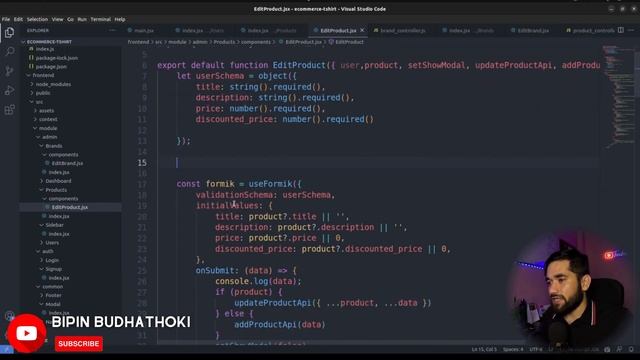Click the Spaces: 4 indentation setting
This screenshot has width=640, height=360.
[x=513, y=349]
